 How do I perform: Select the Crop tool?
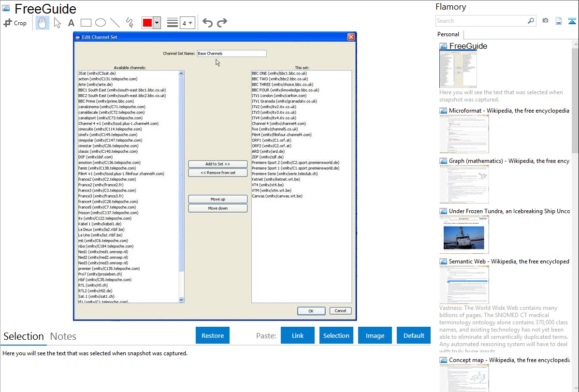(x=15, y=23)
